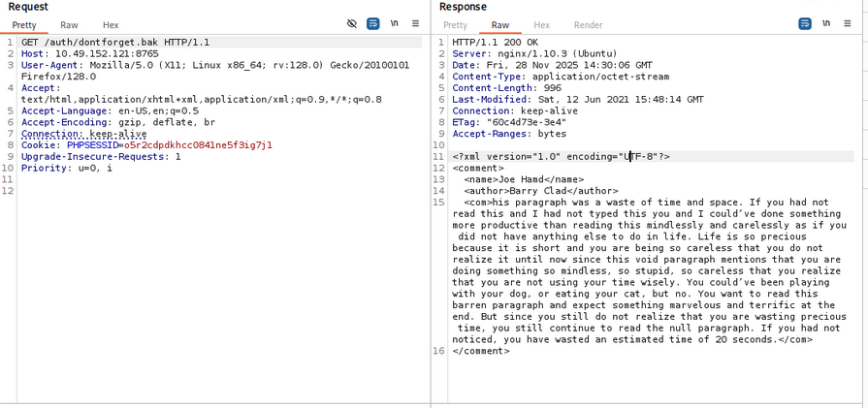The height and width of the screenshot is (408, 868).
Task: Toggle word wrap icon in Response panel
Action: tap(805, 24)
